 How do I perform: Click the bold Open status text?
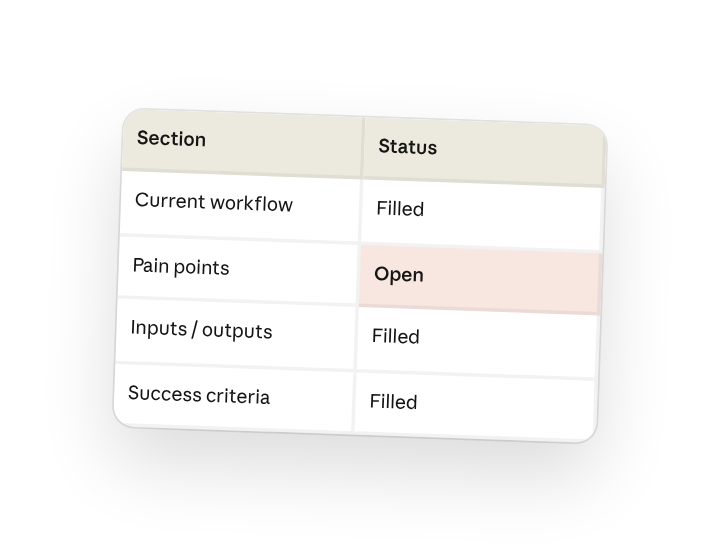(399, 275)
